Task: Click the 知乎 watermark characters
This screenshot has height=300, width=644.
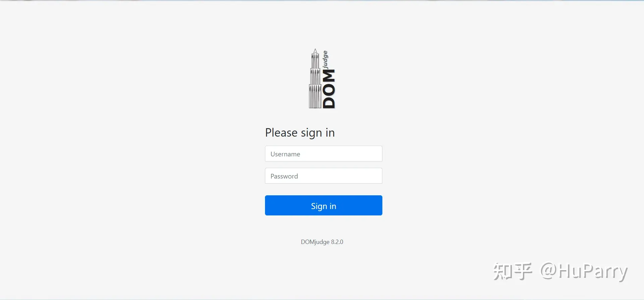Action: (513, 271)
